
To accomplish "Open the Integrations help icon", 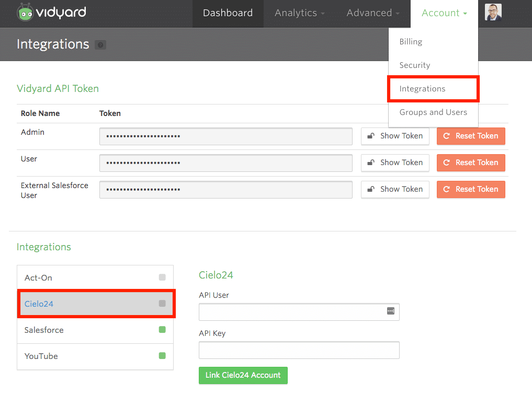I will coord(100,45).
